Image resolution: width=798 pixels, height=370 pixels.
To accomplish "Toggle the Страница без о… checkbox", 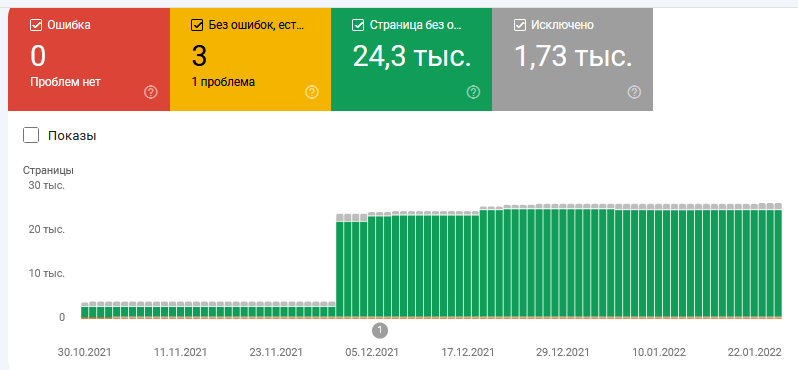I will (358, 25).
